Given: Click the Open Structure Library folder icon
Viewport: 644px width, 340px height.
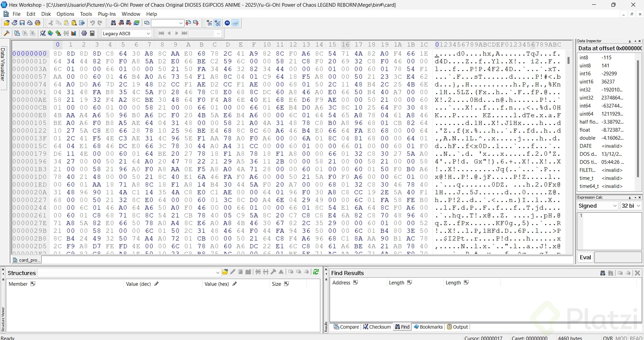Looking at the screenshot, I should click(225, 272).
